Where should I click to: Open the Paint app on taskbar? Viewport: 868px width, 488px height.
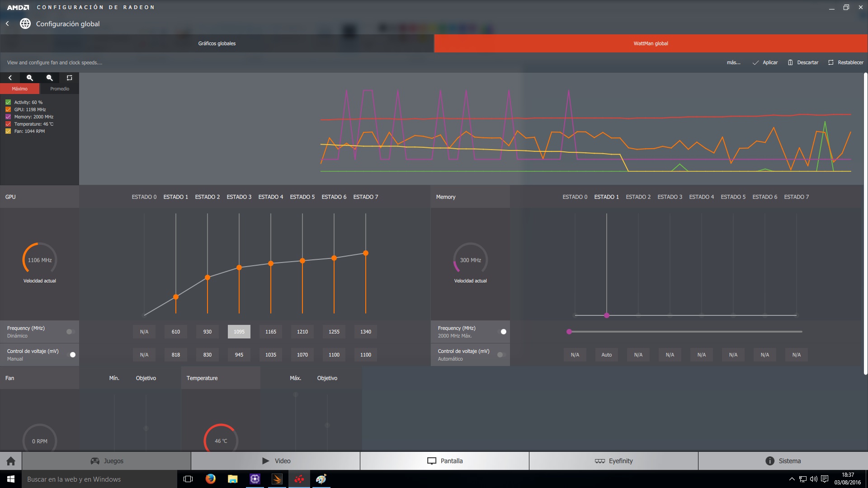click(x=321, y=479)
